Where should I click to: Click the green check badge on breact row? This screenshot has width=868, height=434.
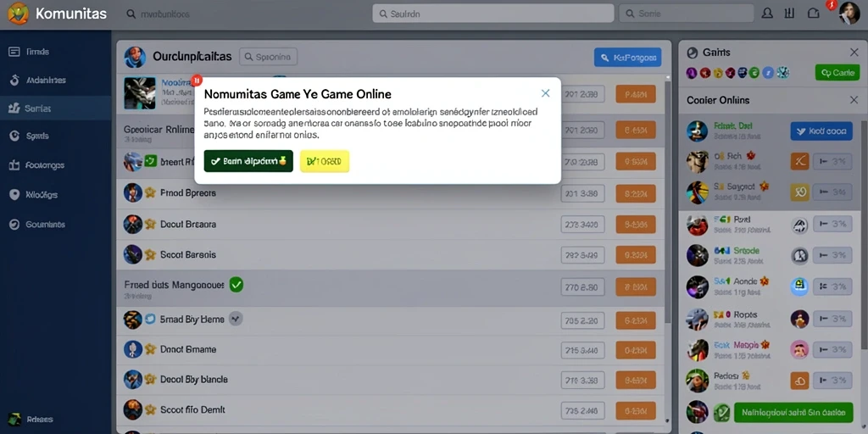(x=151, y=161)
